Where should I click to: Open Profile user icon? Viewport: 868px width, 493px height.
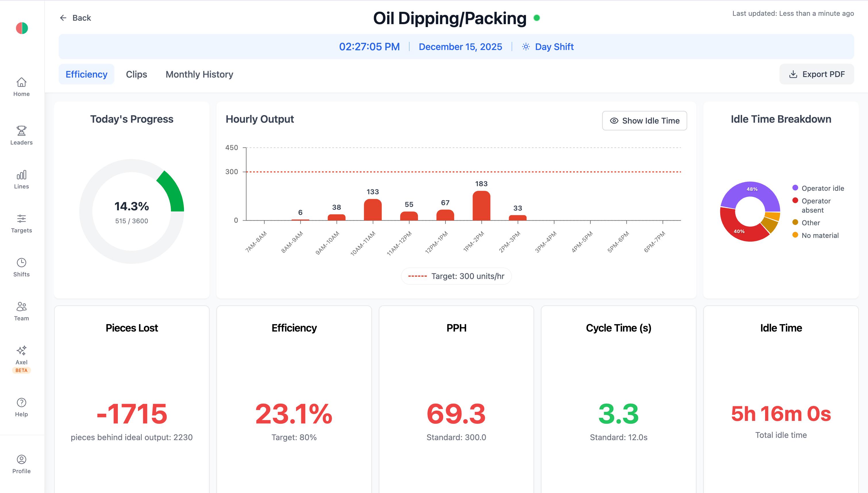[21, 459]
